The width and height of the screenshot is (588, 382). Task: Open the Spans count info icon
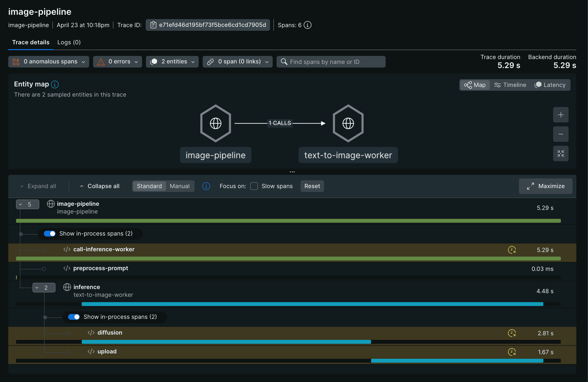[307, 25]
